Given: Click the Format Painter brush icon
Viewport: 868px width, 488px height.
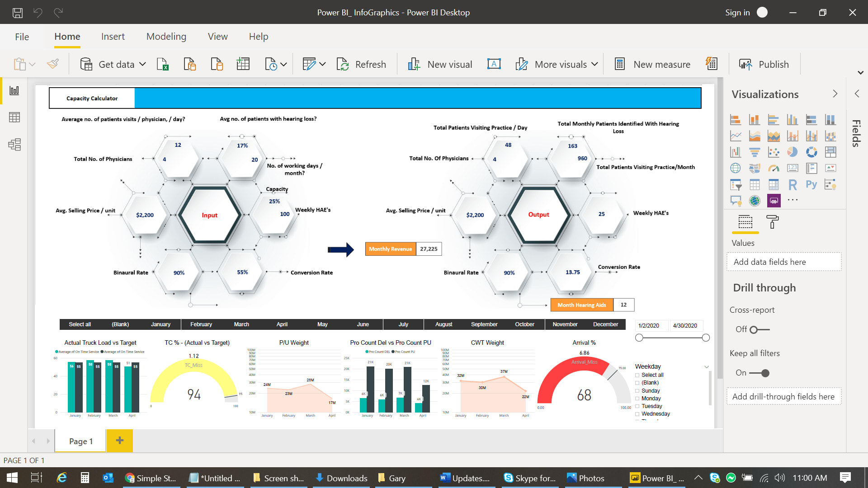Looking at the screenshot, I should tap(53, 64).
